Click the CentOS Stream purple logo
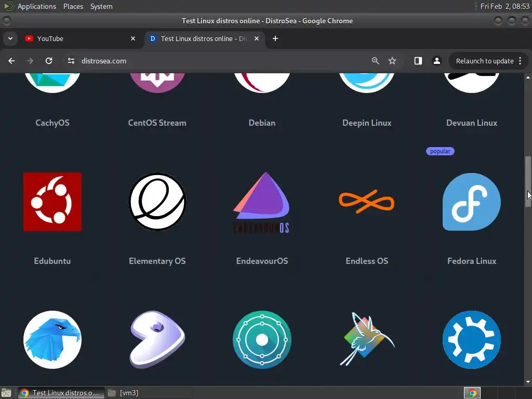Image resolution: width=532 pixels, height=399 pixels. point(157,83)
